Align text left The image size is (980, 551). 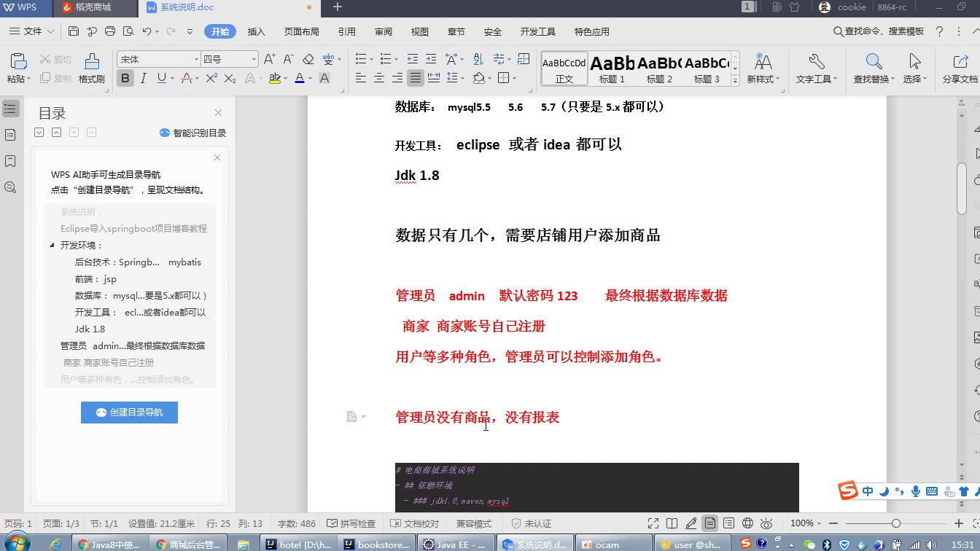(361, 78)
